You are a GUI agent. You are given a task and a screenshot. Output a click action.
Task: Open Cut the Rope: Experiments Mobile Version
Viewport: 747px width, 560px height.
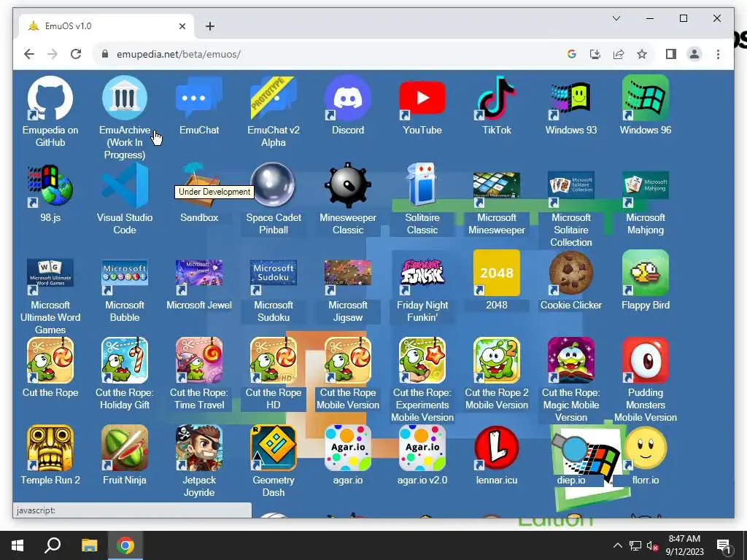[x=422, y=360]
